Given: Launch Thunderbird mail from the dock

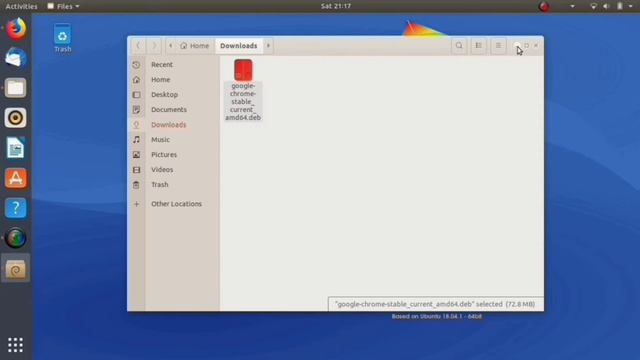Looking at the screenshot, I should coord(16,58).
